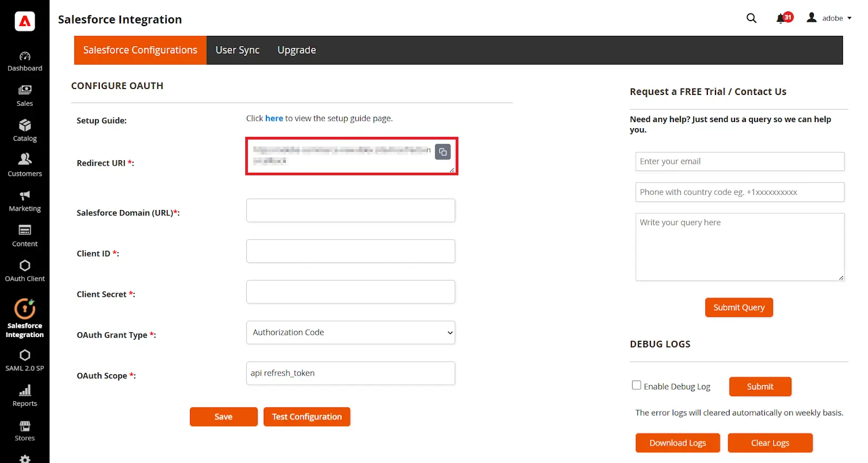Open the OAuth Grant Type dropdown
The width and height of the screenshot is (868, 463).
pyautogui.click(x=350, y=332)
